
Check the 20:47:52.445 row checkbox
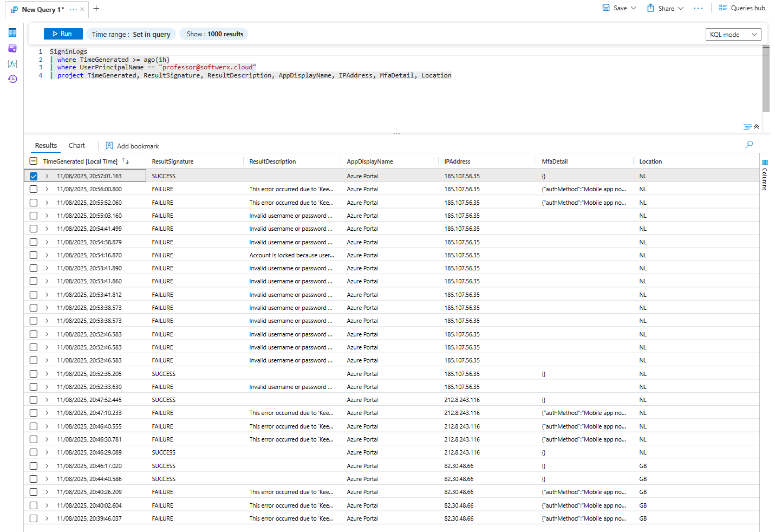(x=34, y=400)
